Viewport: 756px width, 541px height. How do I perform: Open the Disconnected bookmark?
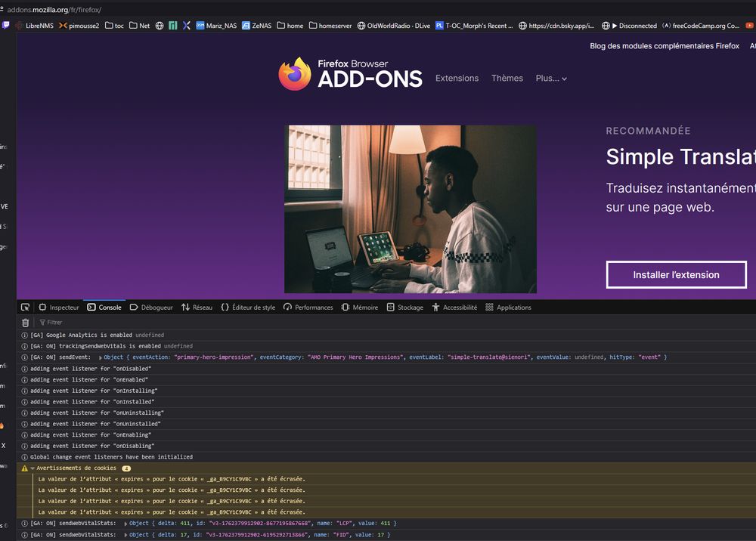pos(630,26)
